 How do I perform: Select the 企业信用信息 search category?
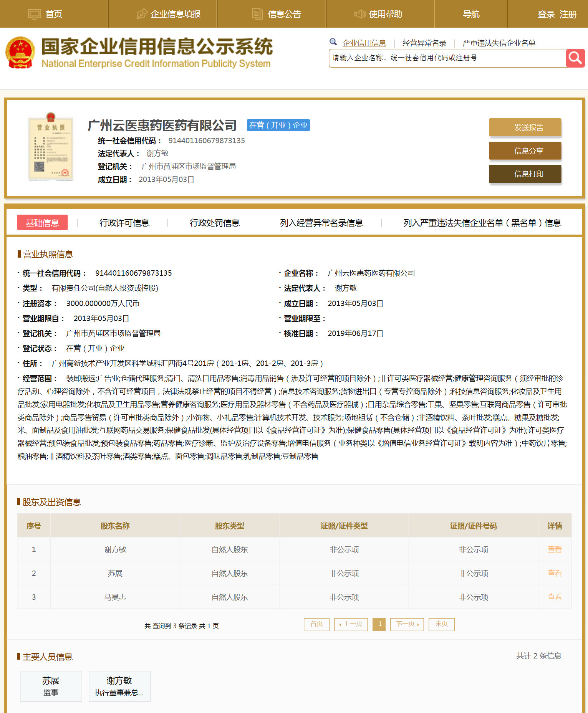click(364, 43)
